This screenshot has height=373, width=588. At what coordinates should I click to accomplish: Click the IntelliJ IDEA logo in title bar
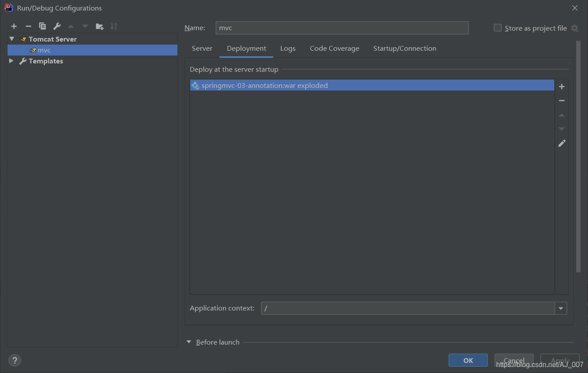coord(8,7)
